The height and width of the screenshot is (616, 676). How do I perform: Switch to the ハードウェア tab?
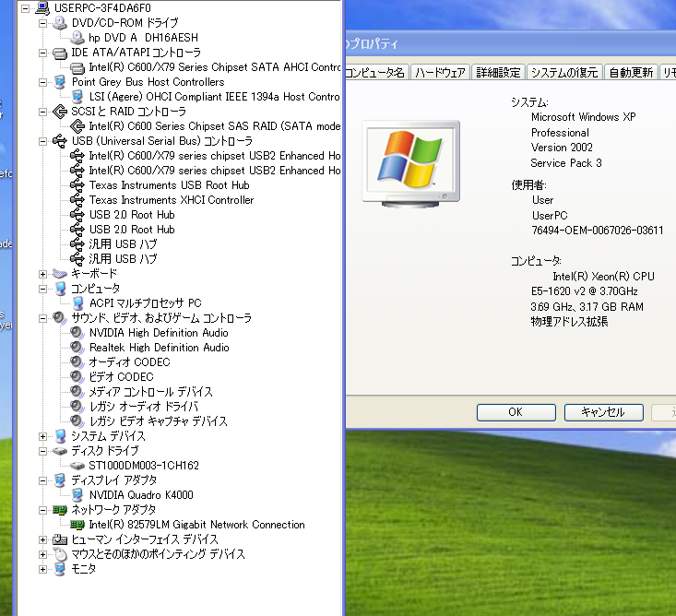(440, 72)
